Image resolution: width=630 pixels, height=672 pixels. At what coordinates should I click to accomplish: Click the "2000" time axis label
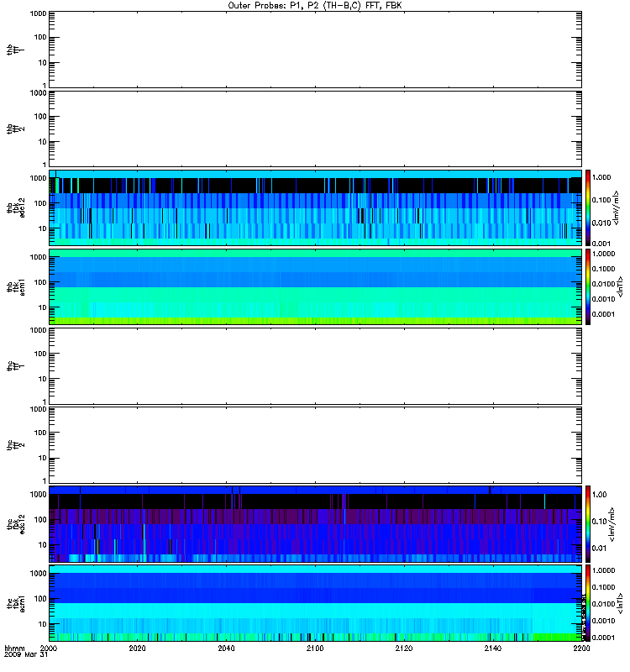49,648
